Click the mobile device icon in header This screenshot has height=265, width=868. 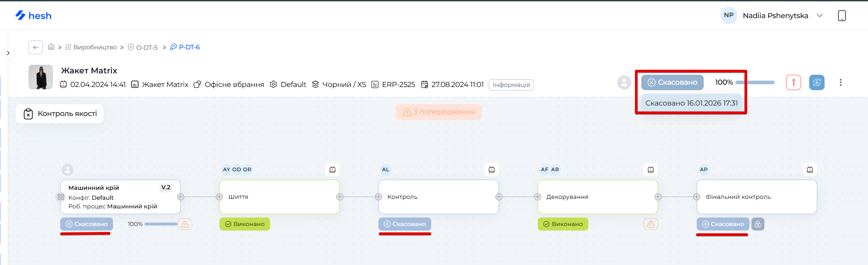(x=842, y=16)
